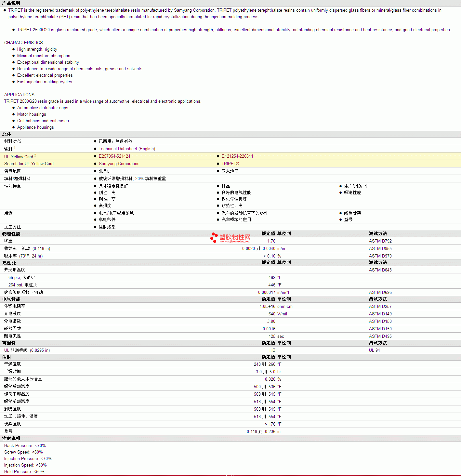Click the '总体' section header

[7, 134]
